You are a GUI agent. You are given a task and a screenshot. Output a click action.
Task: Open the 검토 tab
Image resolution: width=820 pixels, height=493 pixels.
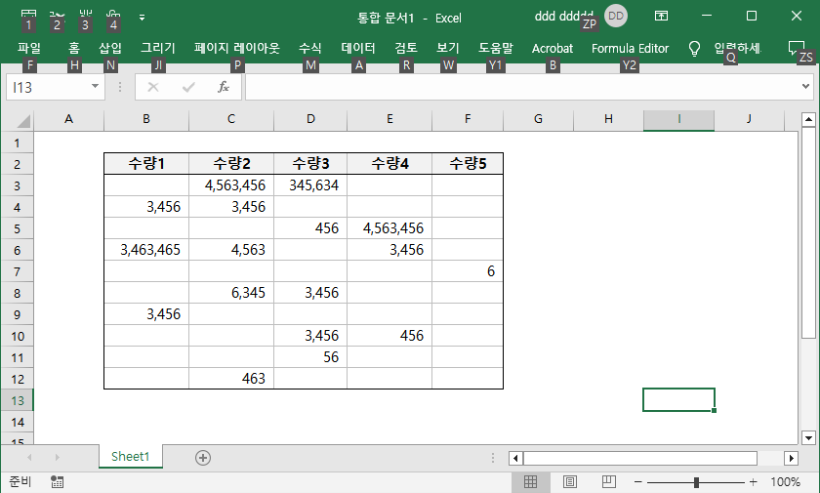[406, 49]
